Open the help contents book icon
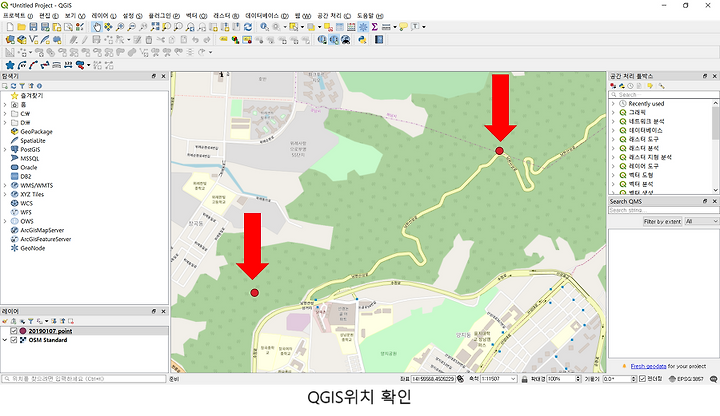The image size is (720, 416). point(379,40)
